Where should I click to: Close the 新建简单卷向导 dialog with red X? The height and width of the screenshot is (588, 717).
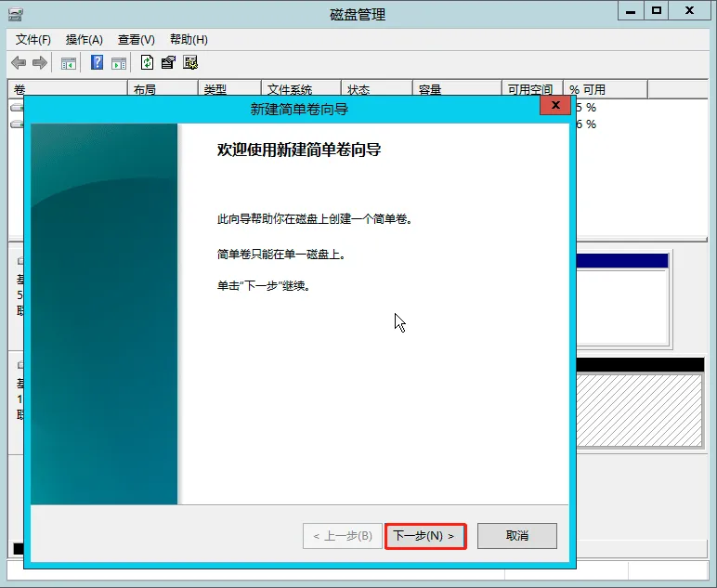point(555,106)
